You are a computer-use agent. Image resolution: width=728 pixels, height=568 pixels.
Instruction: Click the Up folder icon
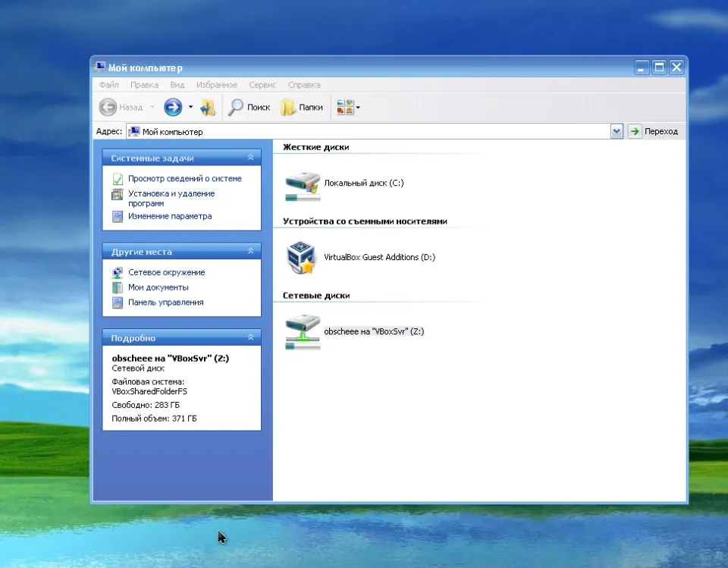pos(208,107)
